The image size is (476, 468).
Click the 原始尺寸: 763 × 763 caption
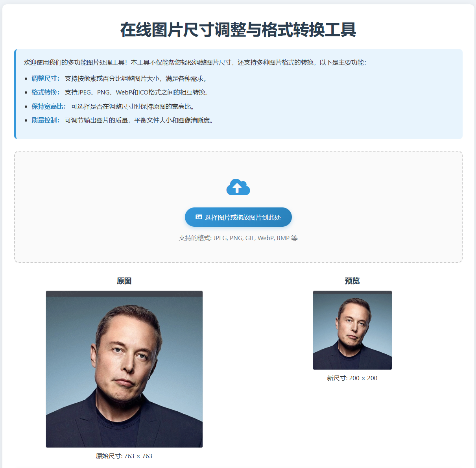124,456
